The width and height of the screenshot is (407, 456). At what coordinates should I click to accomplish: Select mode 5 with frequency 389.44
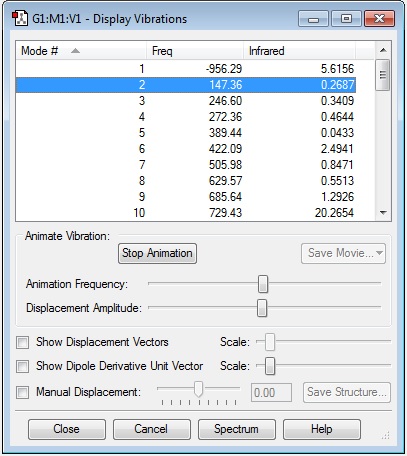186,133
